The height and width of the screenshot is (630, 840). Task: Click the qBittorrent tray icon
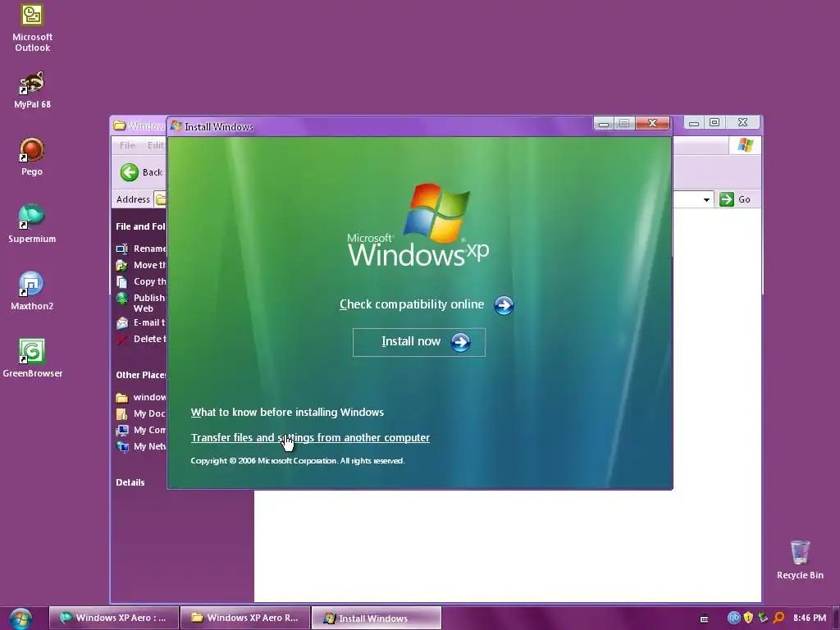pyautogui.click(x=733, y=618)
